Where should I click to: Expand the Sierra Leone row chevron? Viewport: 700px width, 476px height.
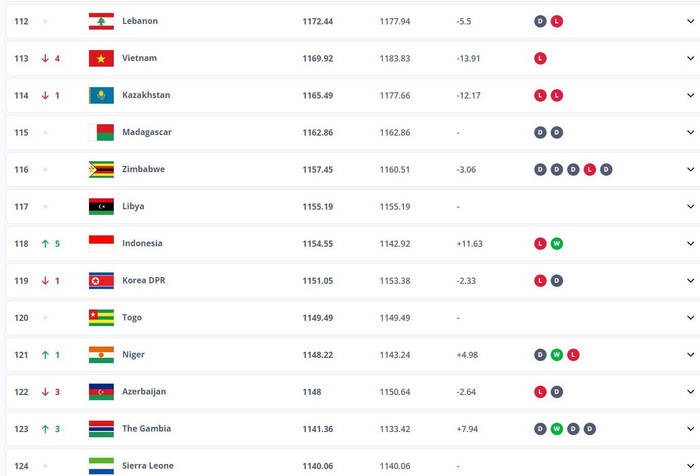point(690,466)
